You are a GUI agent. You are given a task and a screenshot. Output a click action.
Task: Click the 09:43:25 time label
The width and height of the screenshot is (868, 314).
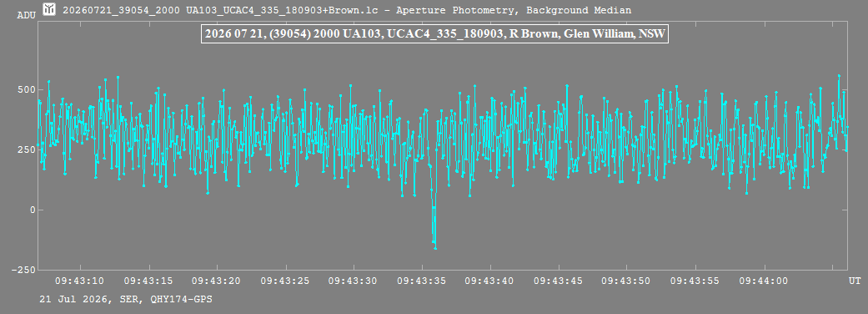click(285, 281)
